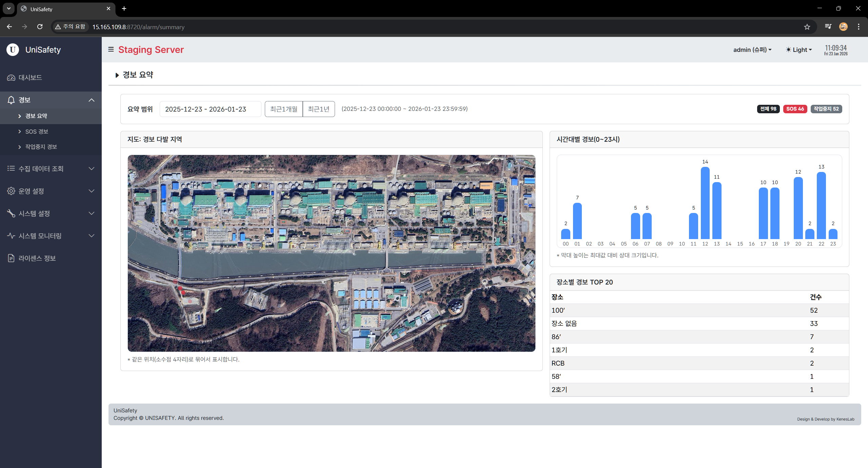Bookmark this page with the star icon
This screenshot has width=868, height=468.
pyautogui.click(x=807, y=27)
